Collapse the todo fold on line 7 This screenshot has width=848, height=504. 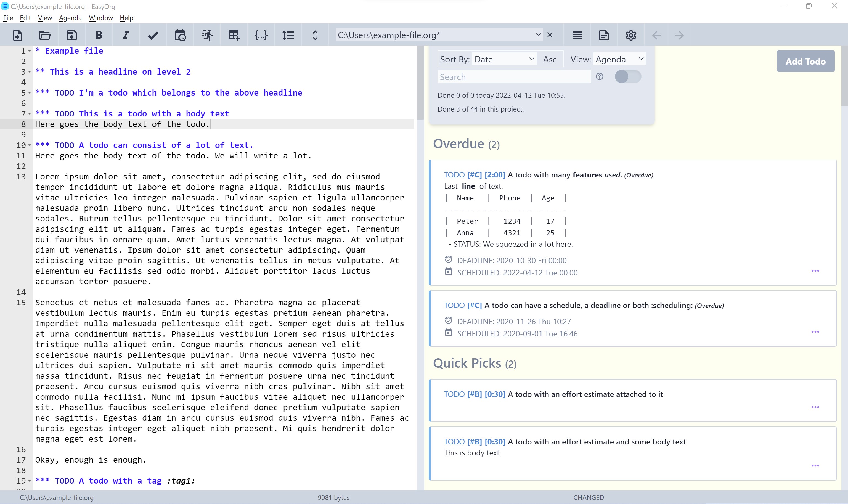pyautogui.click(x=30, y=114)
